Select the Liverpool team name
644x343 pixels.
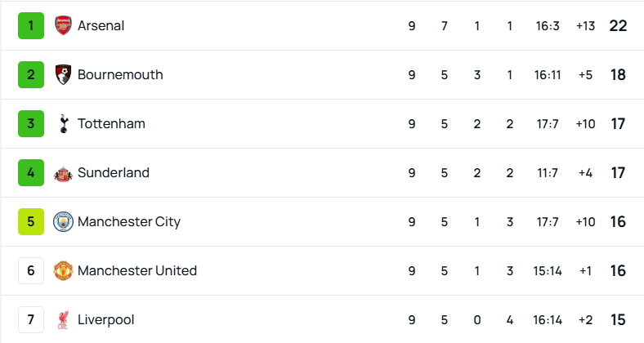[x=106, y=319]
